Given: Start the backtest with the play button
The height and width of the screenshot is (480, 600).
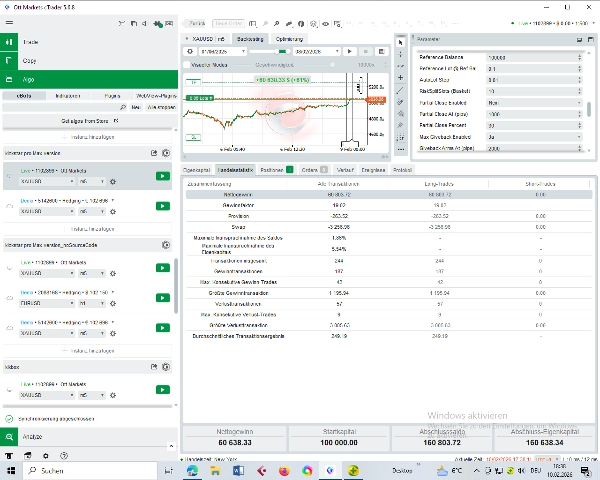Looking at the screenshot, I should (349, 51).
